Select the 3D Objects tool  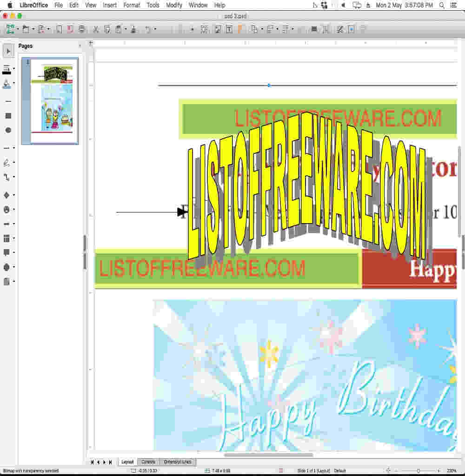[x=7, y=281]
